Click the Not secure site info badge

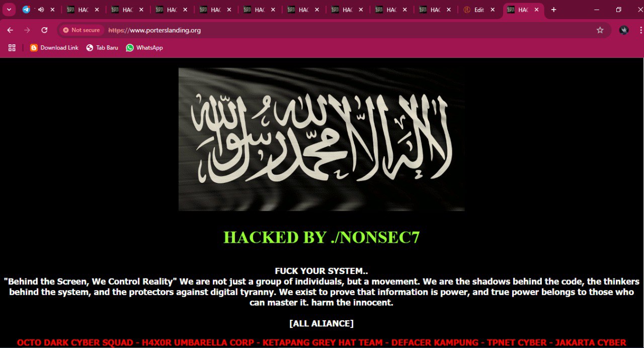pos(82,30)
